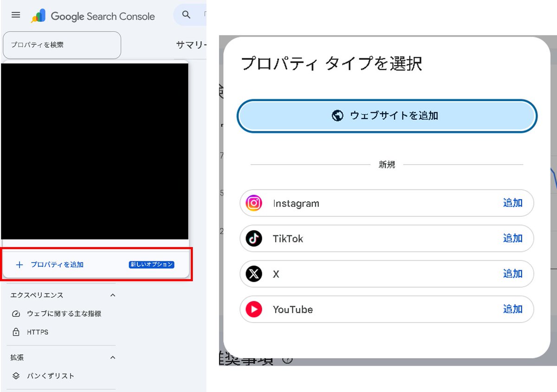Click the プロパティ タイプを選択 dialog title
This screenshot has height=392, width=557.
[331, 63]
